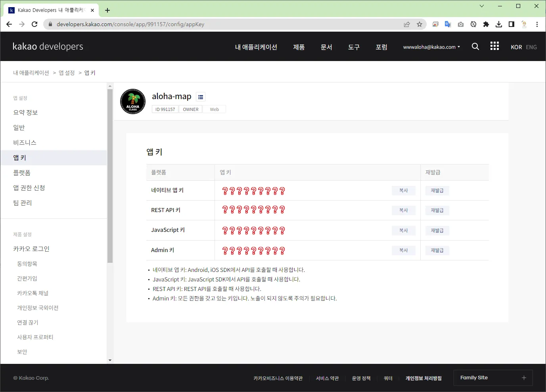Toggle the browser side panel
The height and width of the screenshot is (392, 546).
coord(512,24)
